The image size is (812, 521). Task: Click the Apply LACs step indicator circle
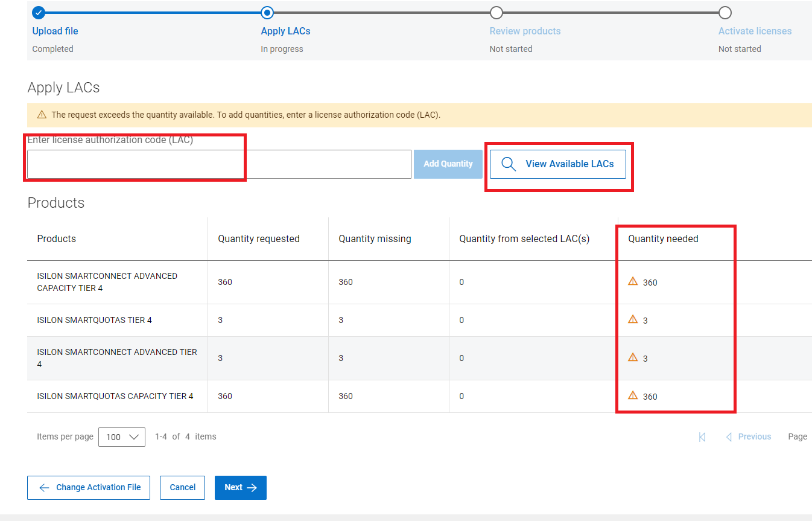pyautogui.click(x=267, y=12)
